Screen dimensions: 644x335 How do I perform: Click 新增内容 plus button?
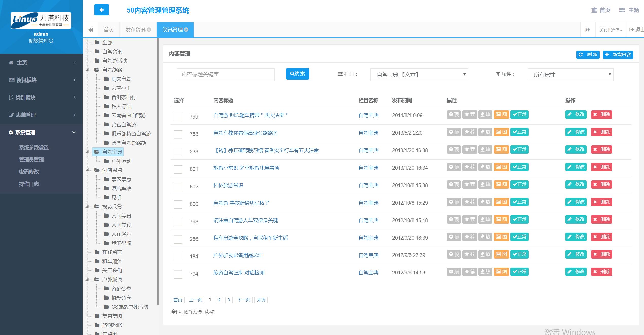618,55
